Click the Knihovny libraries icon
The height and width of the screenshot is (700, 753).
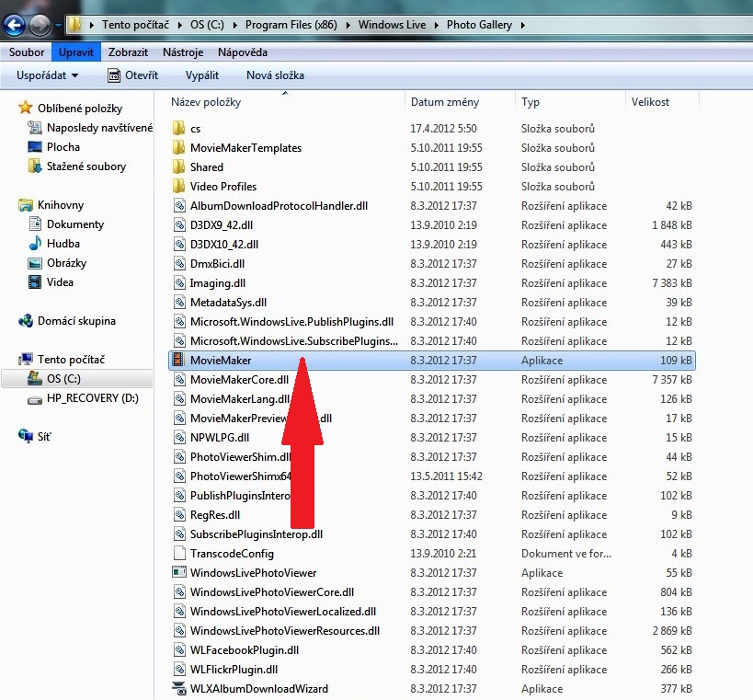pos(26,205)
